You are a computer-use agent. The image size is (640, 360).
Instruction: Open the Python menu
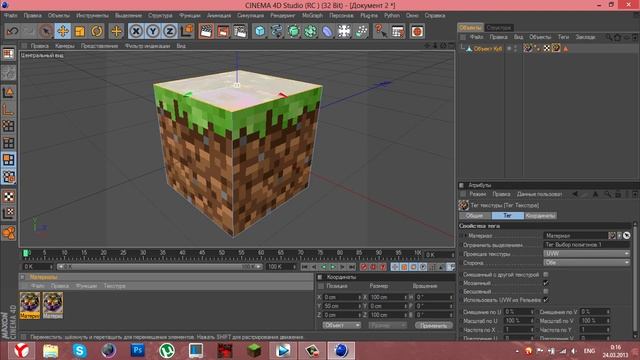coord(392,16)
